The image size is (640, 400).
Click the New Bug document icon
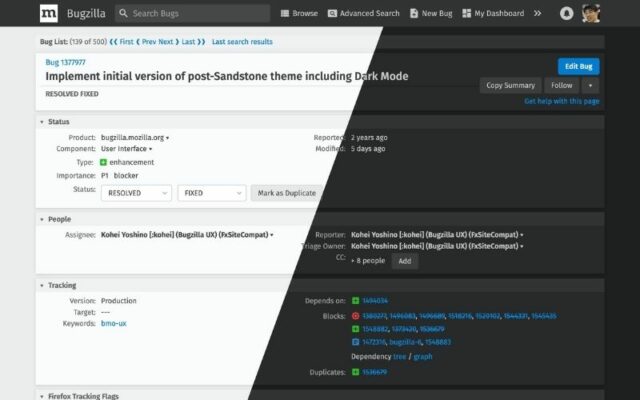(x=414, y=13)
